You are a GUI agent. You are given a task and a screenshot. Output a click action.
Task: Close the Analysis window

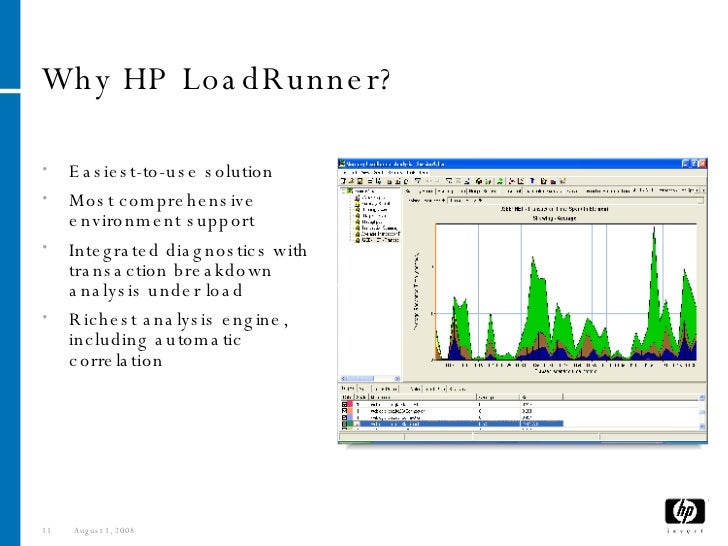(702, 164)
